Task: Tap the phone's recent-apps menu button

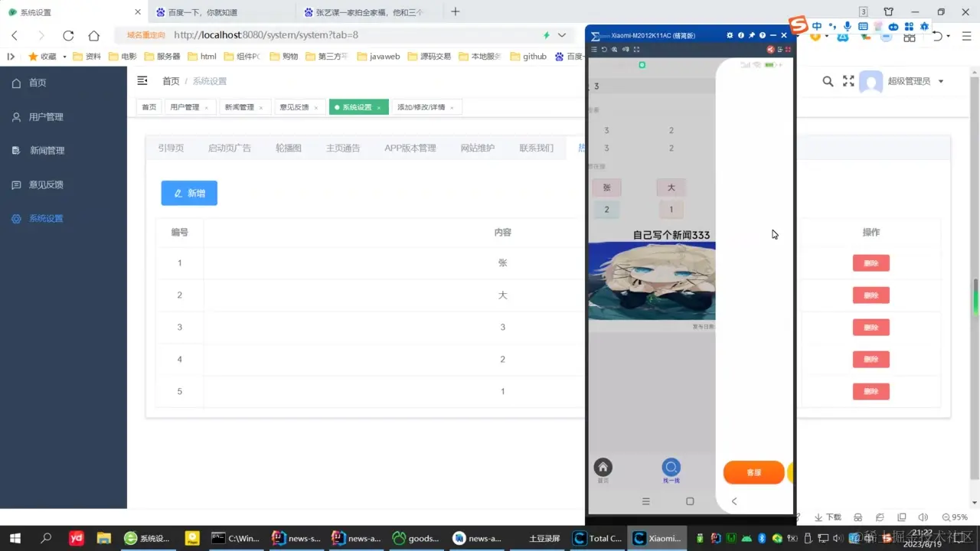Action: (x=646, y=501)
